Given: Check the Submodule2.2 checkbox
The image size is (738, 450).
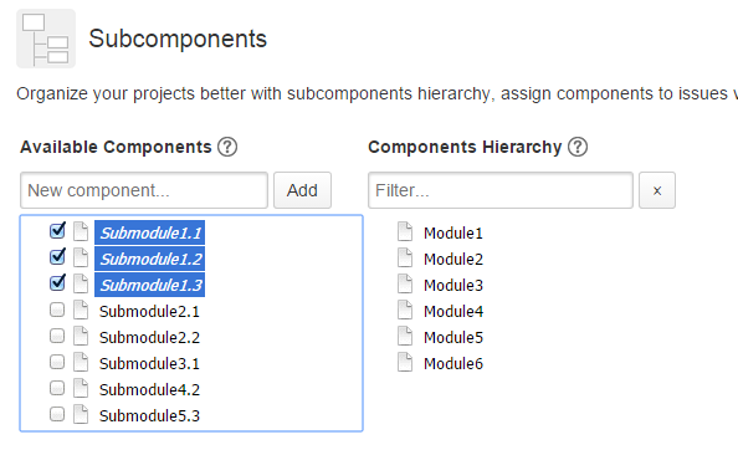Looking at the screenshot, I should point(57,336).
